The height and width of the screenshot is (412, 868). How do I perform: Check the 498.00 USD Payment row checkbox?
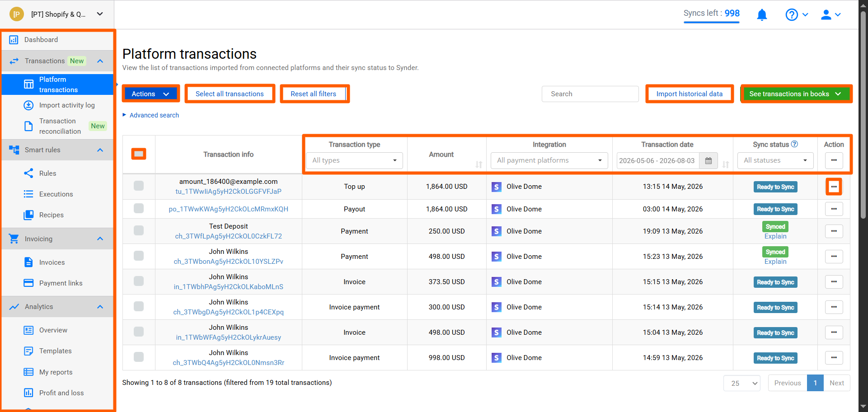click(x=139, y=256)
